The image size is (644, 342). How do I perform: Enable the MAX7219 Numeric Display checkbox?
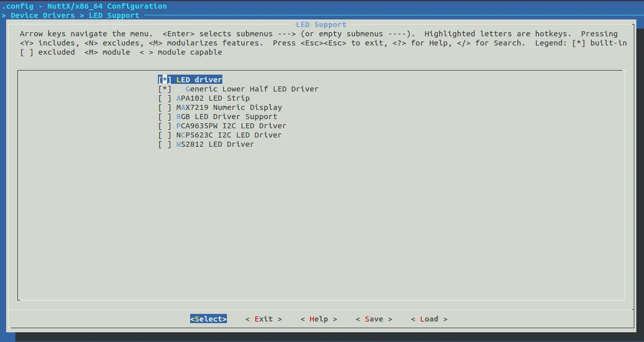(x=165, y=107)
